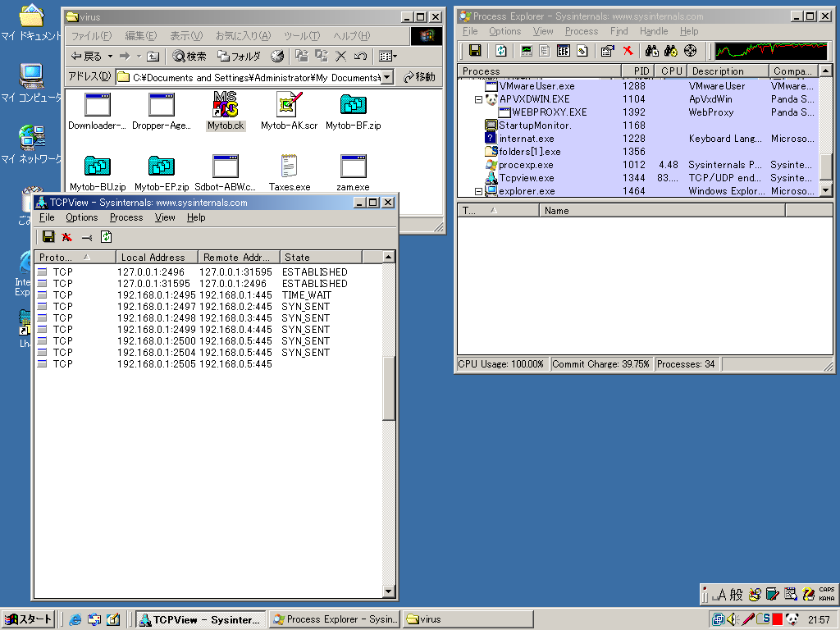The width and height of the screenshot is (840, 630).
Task: Click the Go button beside address bar
Action: (419, 77)
